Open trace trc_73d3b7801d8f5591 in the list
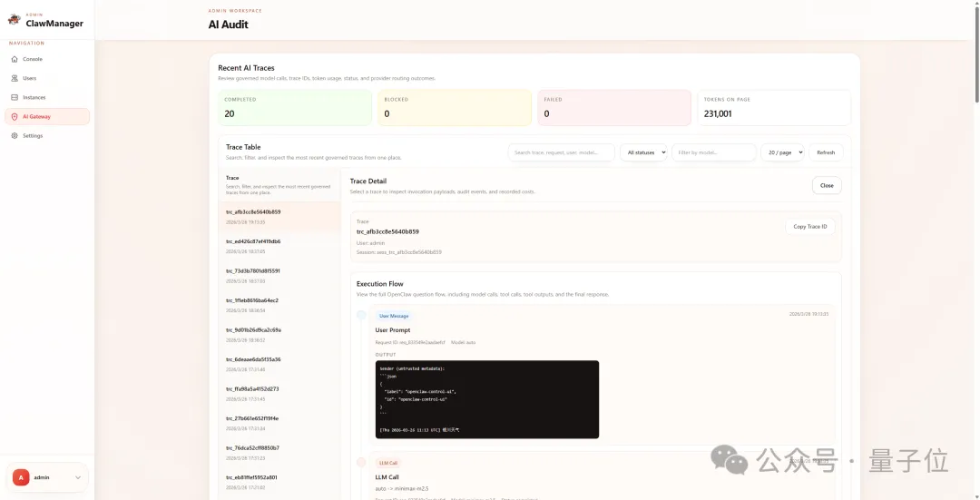The image size is (980, 500). pyautogui.click(x=253, y=270)
